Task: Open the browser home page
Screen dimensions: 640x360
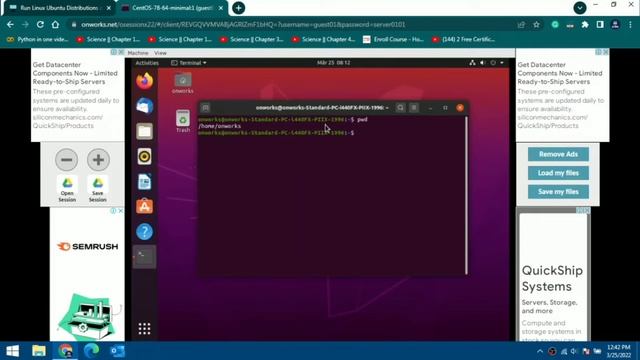Action: pyautogui.click(x=56, y=24)
